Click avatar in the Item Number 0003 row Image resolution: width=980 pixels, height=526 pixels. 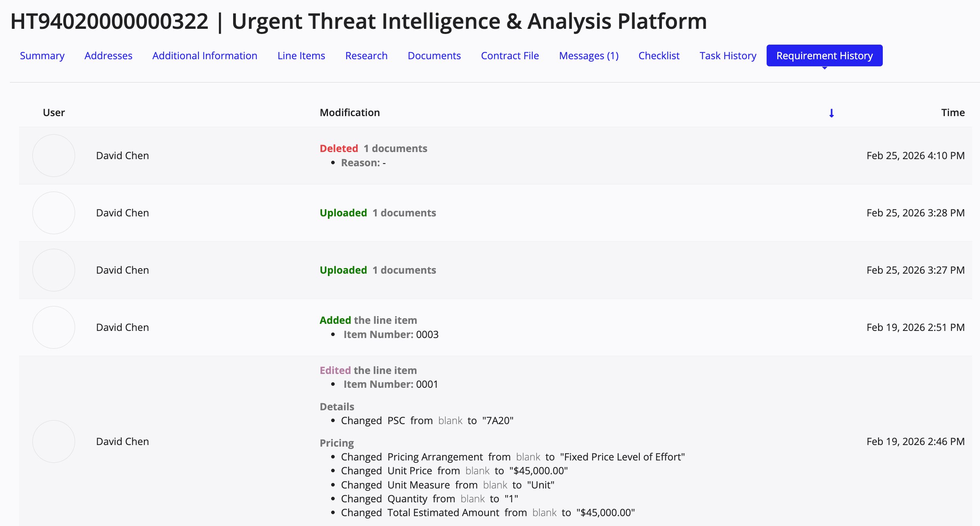(54, 327)
